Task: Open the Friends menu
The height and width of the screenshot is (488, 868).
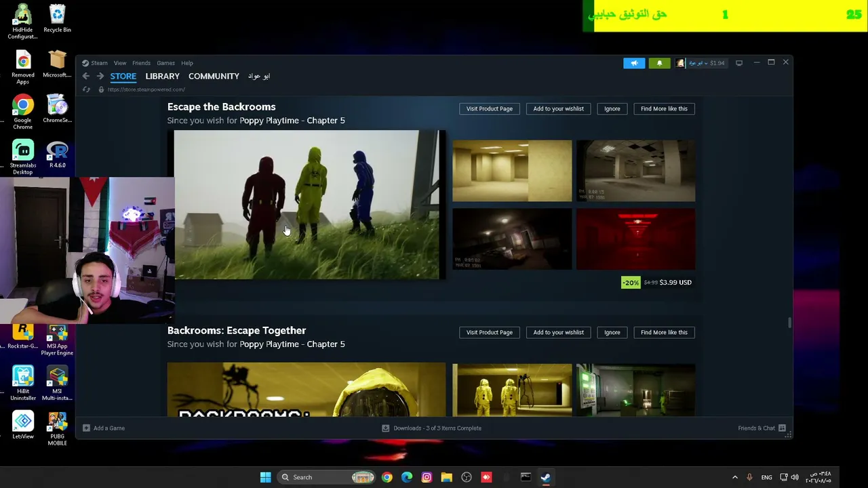Action: coord(141,63)
